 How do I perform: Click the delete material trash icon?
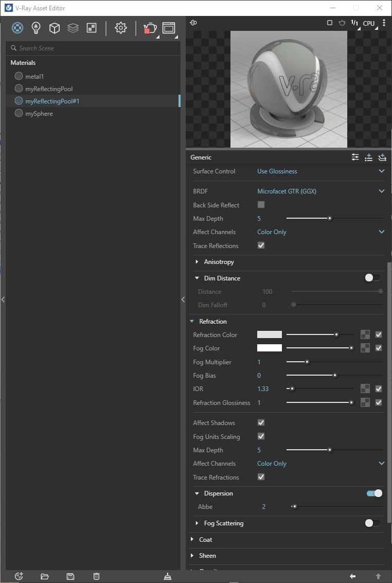[96, 576]
